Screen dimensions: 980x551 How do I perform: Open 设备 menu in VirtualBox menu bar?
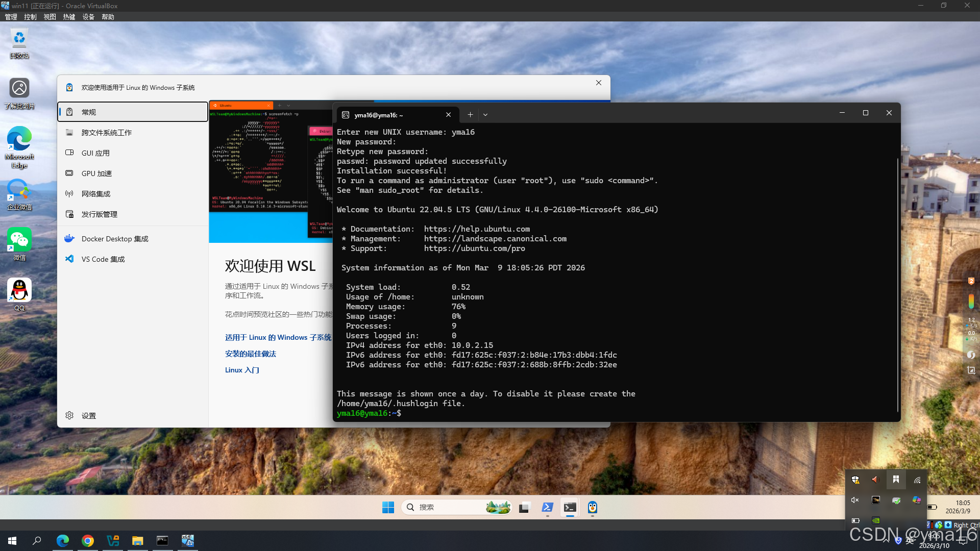click(x=88, y=17)
